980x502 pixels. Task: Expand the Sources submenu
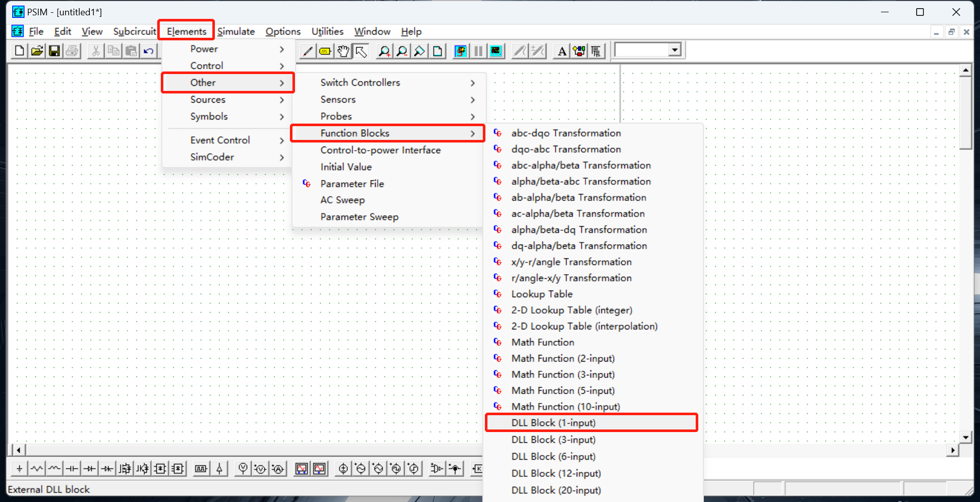tap(228, 100)
